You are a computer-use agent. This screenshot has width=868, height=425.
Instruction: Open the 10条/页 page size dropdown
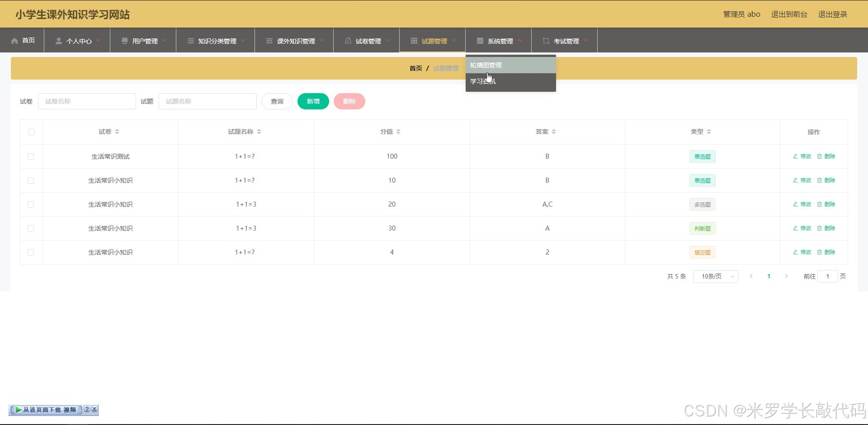[715, 276]
